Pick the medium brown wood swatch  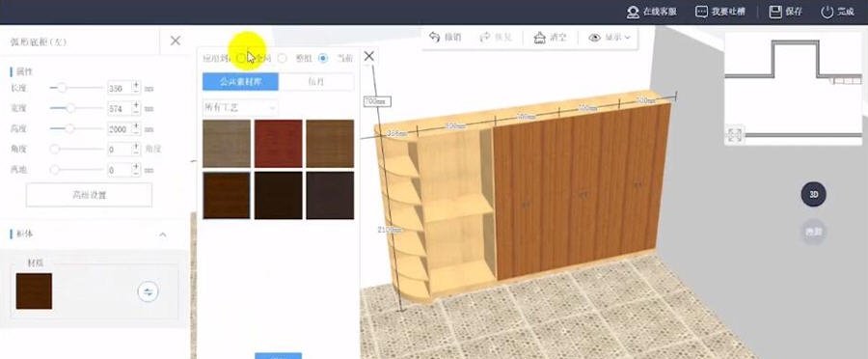pyautogui.click(x=330, y=144)
